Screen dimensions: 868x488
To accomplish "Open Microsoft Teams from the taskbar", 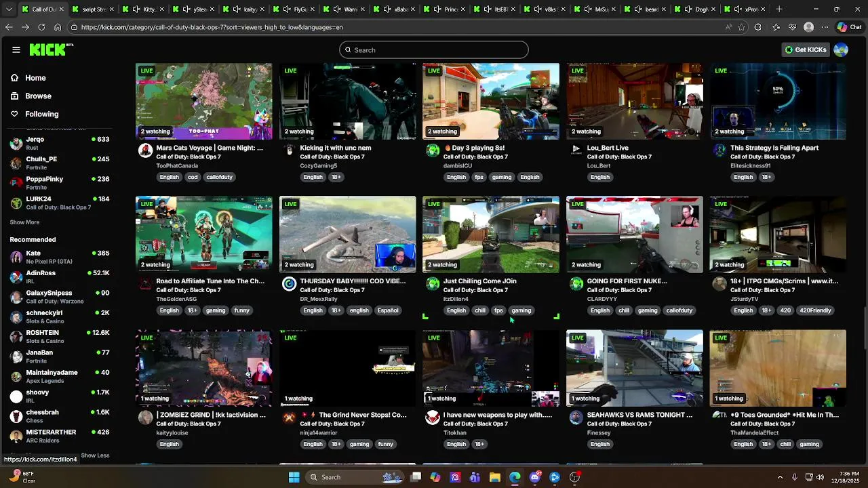I will tap(475, 477).
